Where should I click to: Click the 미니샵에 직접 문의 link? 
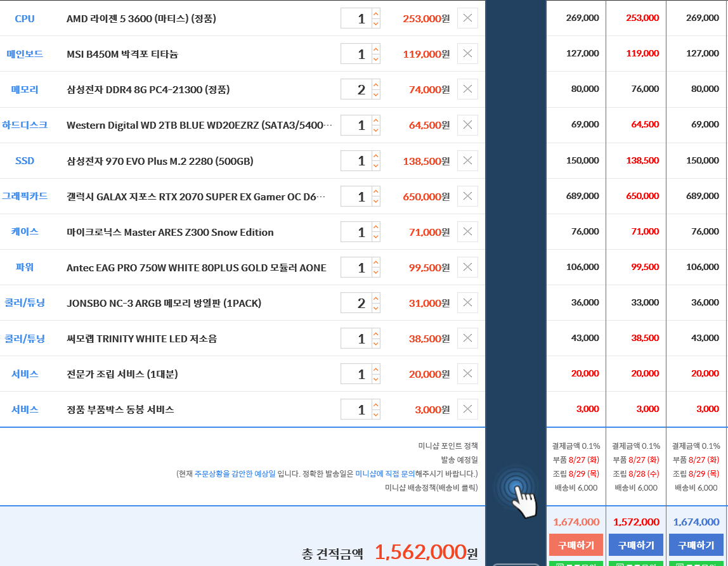point(385,473)
